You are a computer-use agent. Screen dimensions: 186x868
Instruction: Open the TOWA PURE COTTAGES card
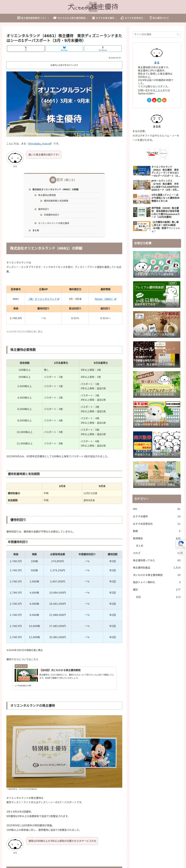[x=157, y=475]
